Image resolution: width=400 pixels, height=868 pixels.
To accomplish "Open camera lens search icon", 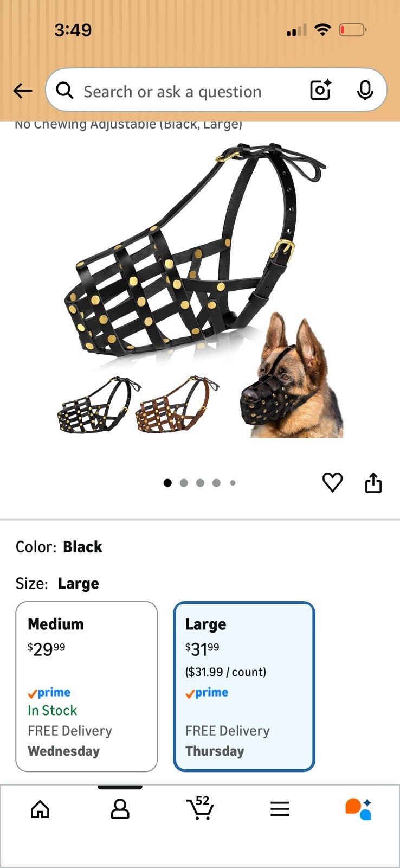I will 320,90.
